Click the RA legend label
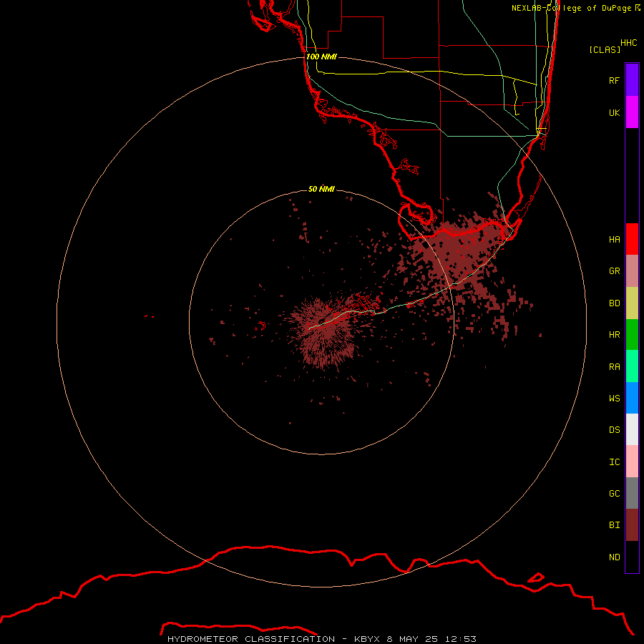644x644 pixels. point(615,367)
